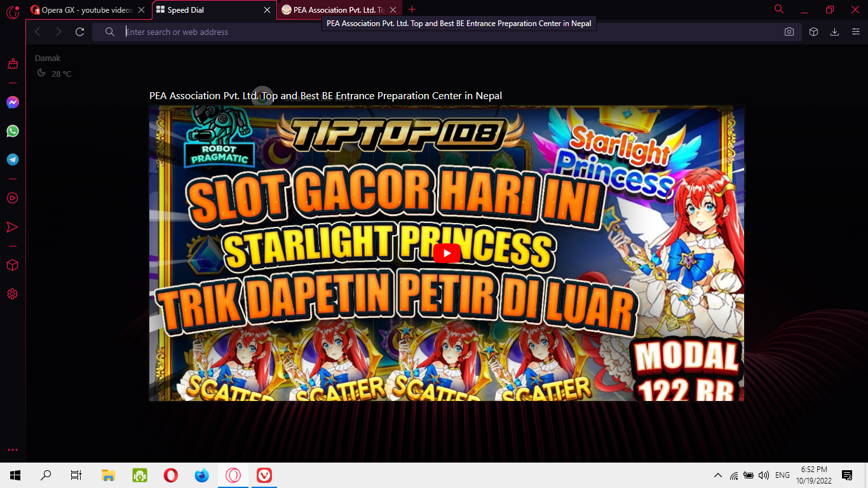
Task: Switch the ENG input language
Action: coord(782,475)
